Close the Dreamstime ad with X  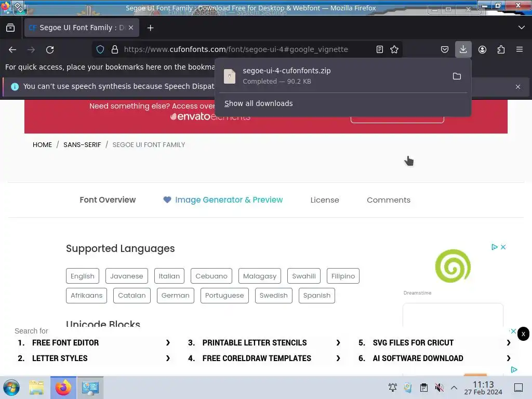click(x=503, y=247)
